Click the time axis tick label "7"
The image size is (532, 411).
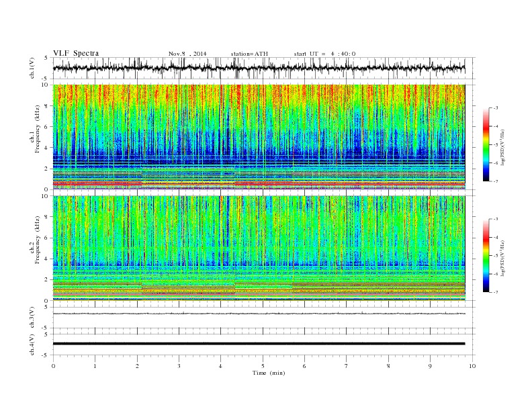point(346,366)
